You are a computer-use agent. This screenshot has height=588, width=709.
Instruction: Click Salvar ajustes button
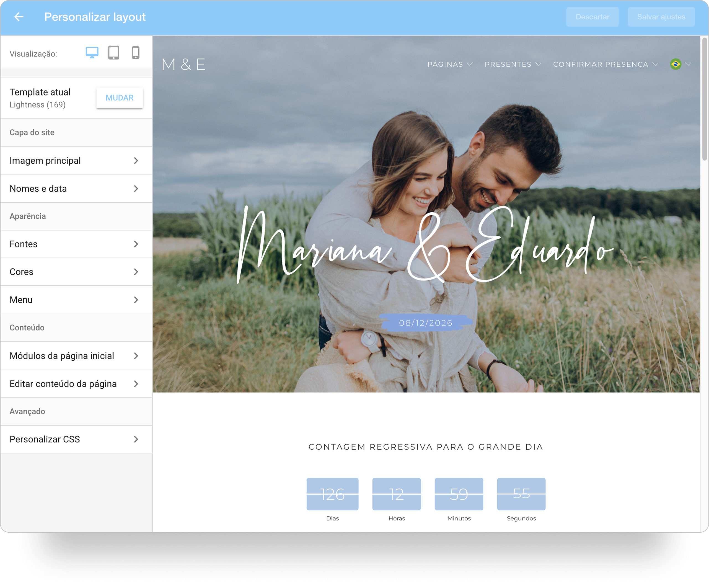coord(661,17)
